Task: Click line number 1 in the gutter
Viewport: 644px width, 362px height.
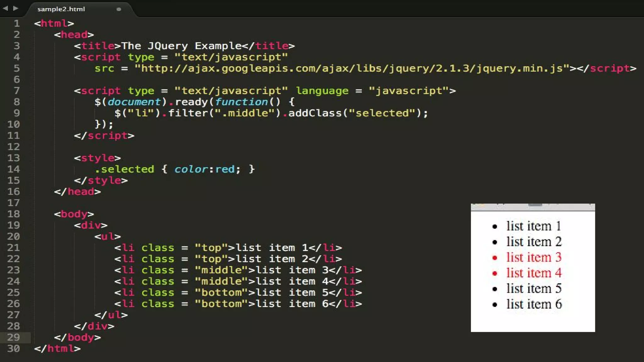Action: pos(17,23)
